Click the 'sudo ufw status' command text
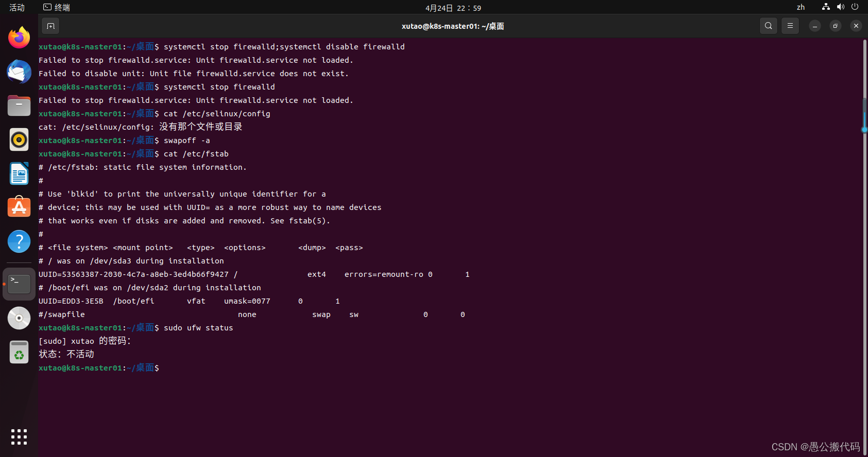This screenshot has height=457, width=868. click(198, 328)
